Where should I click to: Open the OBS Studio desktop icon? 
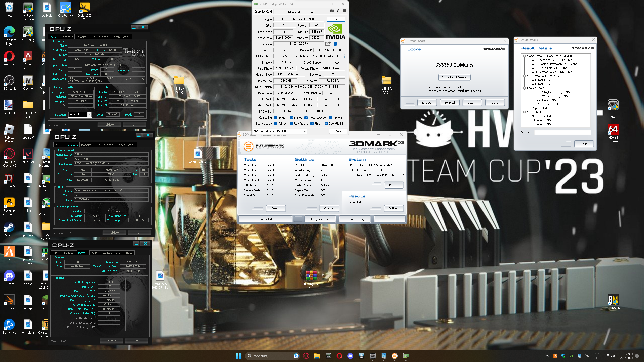point(9,83)
